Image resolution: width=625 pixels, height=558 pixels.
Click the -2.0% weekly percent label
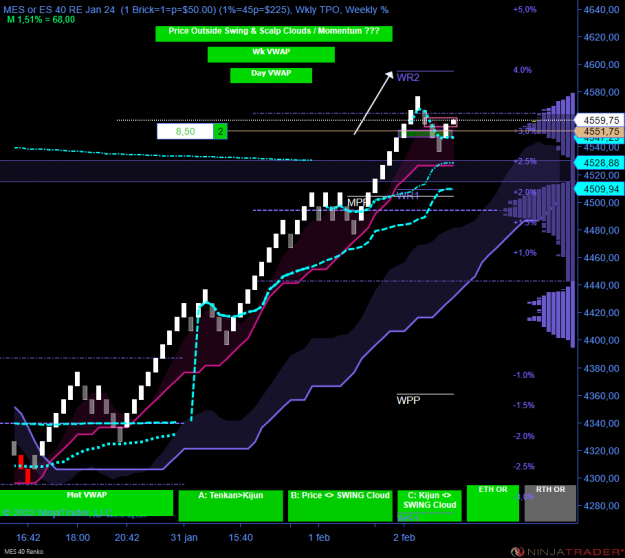point(524,436)
